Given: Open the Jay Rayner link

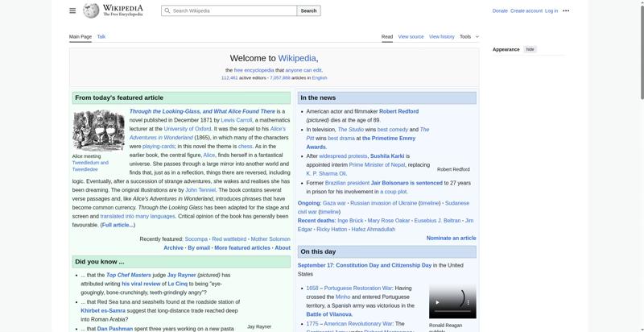Looking at the screenshot, I should point(182,275).
